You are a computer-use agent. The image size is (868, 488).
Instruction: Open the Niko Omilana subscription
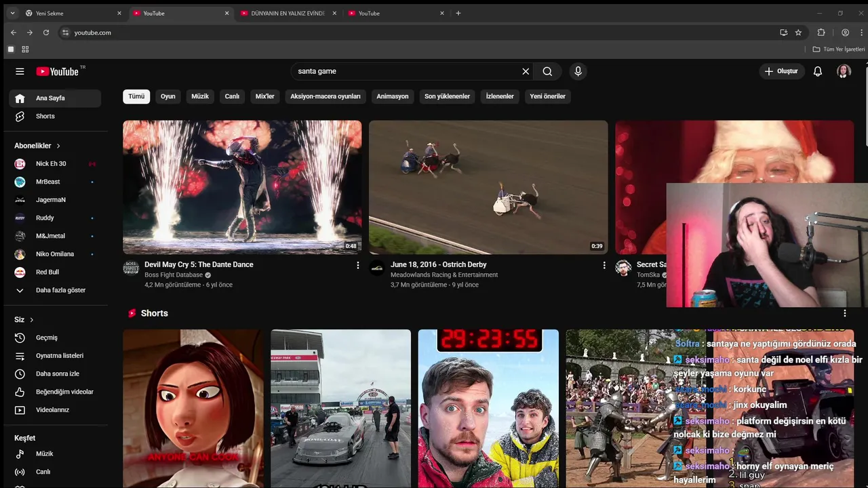tap(55, 254)
